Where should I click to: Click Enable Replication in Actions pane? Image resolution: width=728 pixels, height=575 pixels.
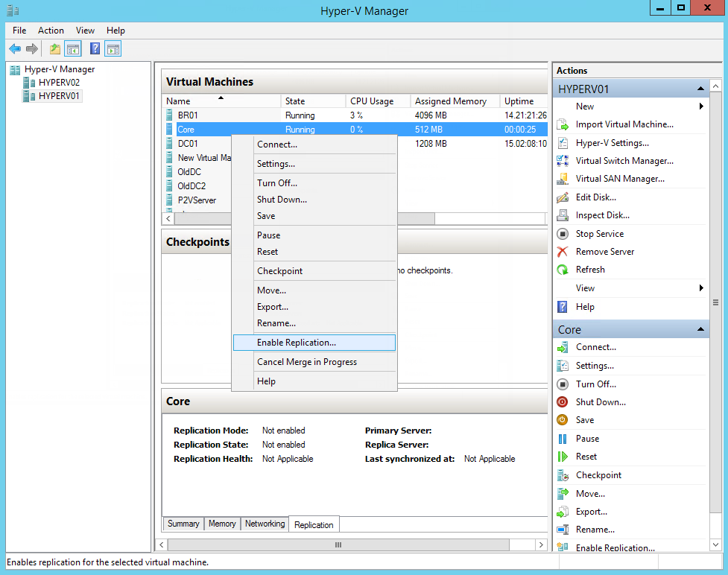click(615, 547)
